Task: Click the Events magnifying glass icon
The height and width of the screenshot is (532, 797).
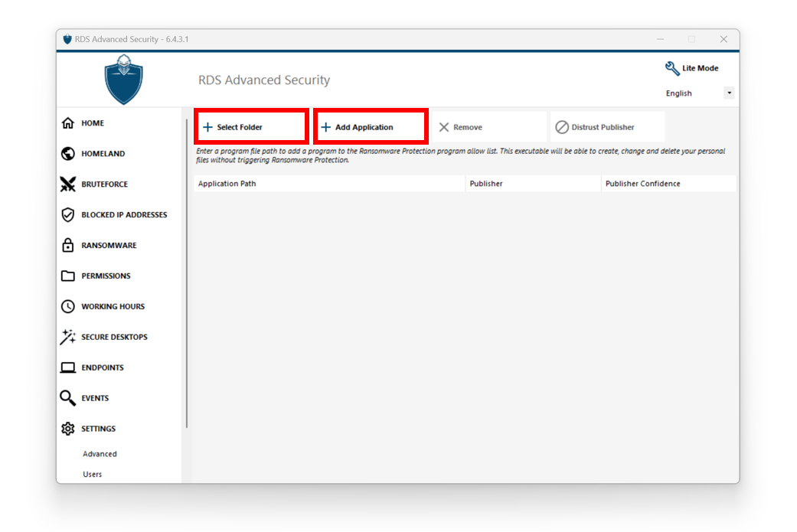Action: [x=67, y=398]
